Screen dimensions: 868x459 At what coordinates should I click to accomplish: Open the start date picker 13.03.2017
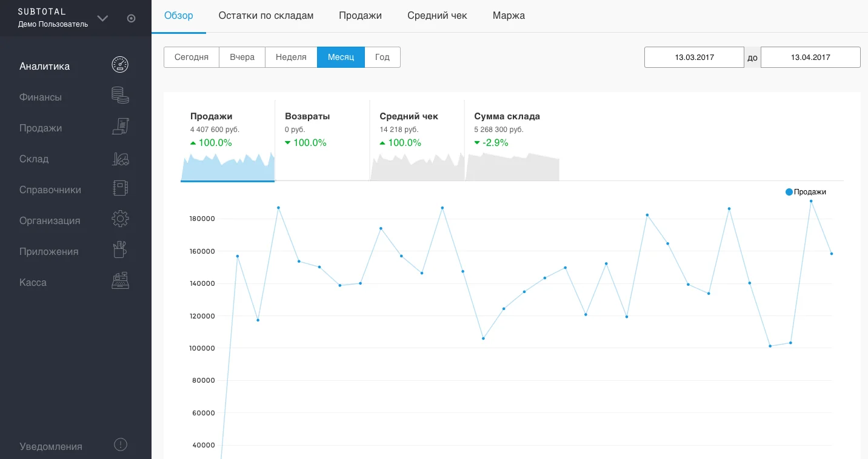(694, 58)
